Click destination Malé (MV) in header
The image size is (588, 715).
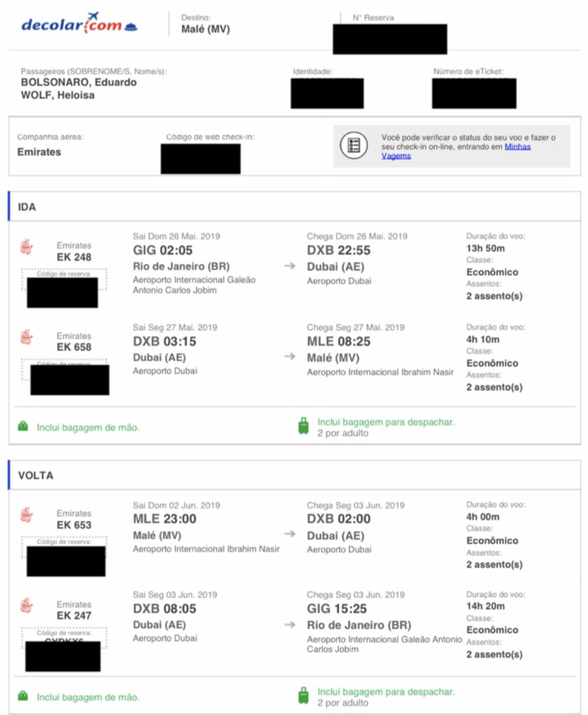pyautogui.click(x=206, y=29)
